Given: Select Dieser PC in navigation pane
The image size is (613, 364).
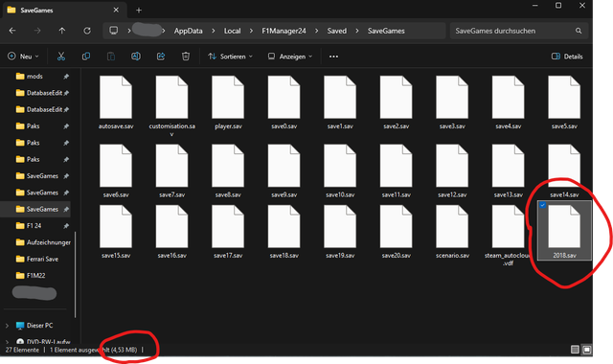Looking at the screenshot, I should pos(34,326).
